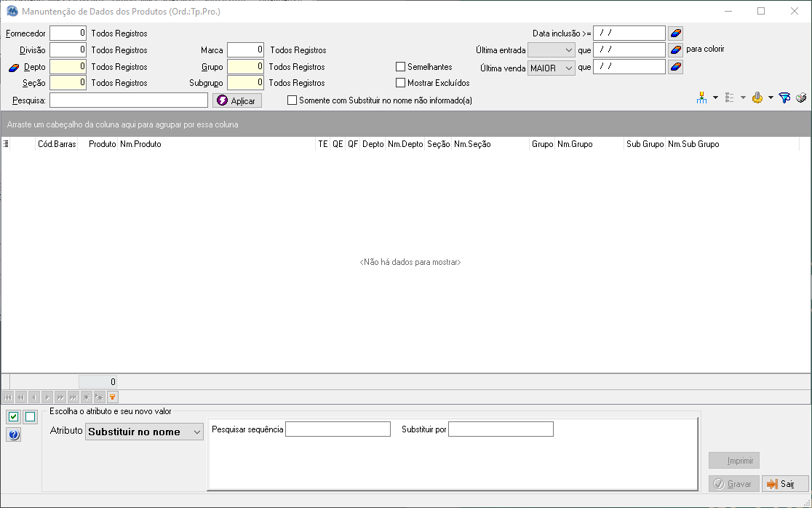Expand the arrow beside gear configuration icon

click(770, 98)
